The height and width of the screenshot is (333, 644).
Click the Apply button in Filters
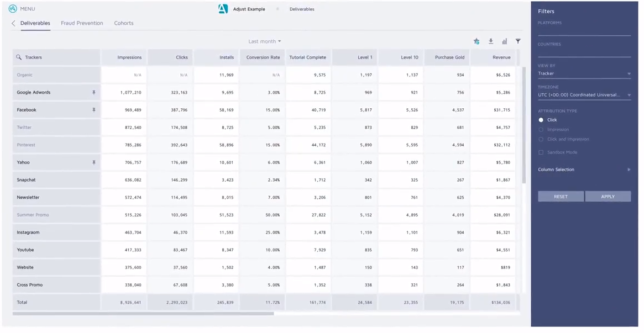(608, 197)
